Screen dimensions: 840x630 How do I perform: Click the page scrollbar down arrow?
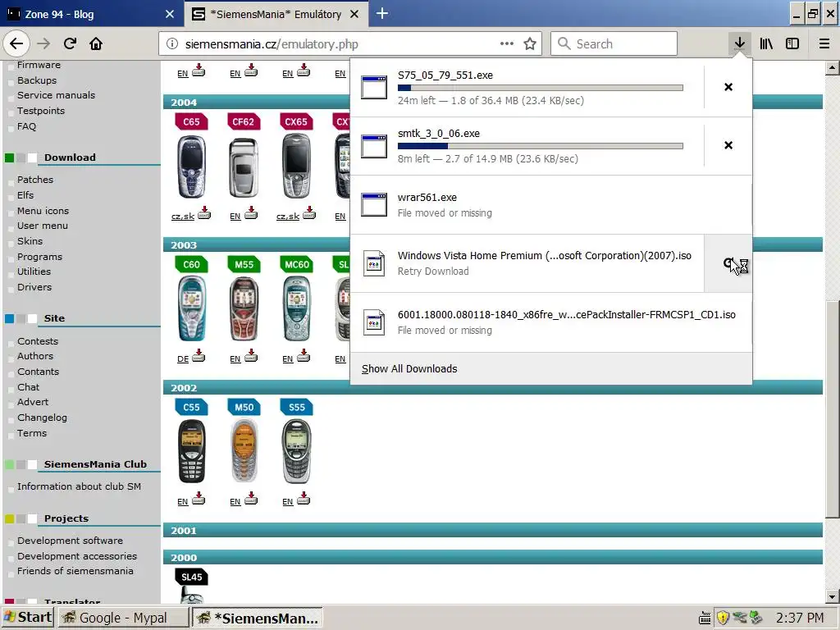click(x=832, y=596)
